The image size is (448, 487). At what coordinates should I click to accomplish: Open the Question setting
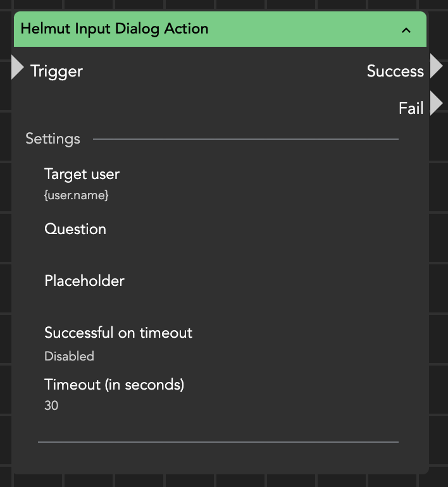(x=75, y=229)
